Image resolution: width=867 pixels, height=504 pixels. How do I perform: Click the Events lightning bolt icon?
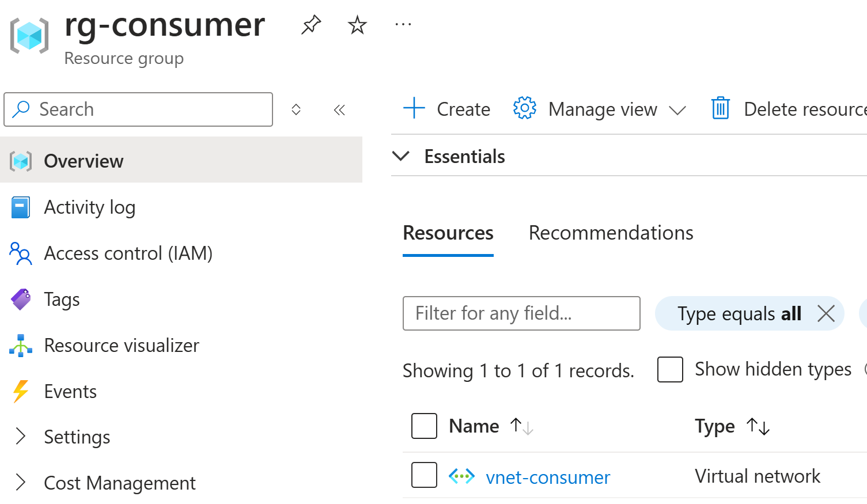tap(21, 391)
